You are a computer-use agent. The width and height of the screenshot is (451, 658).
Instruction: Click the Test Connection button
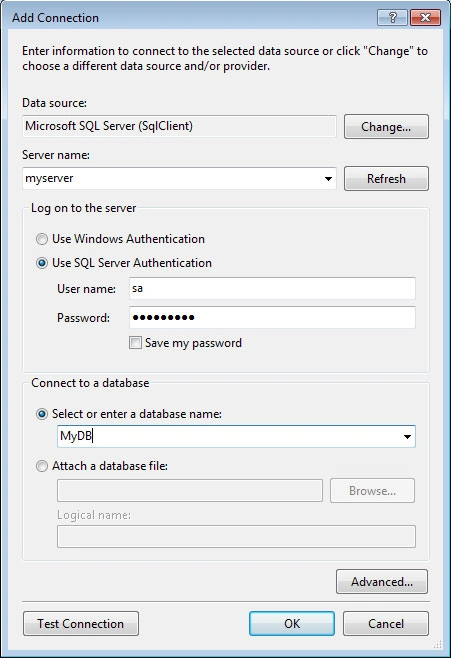point(81,624)
